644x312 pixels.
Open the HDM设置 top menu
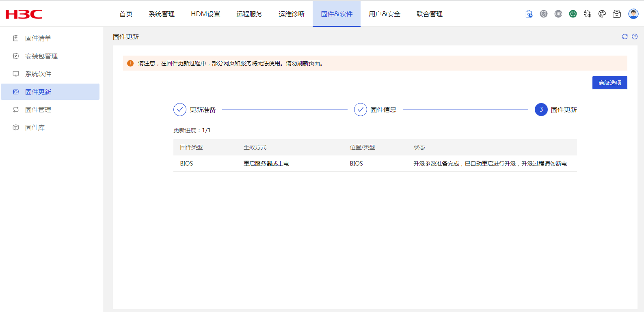click(205, 14)
